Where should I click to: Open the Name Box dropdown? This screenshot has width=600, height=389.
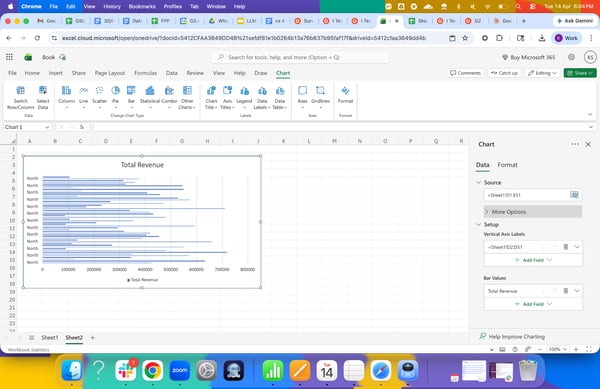point(47,127)
